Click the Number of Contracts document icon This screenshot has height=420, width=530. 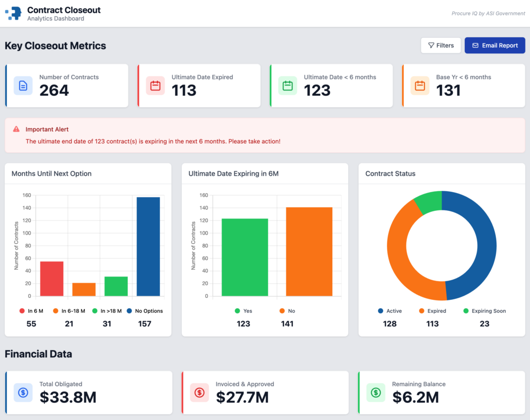coord(23,85)
